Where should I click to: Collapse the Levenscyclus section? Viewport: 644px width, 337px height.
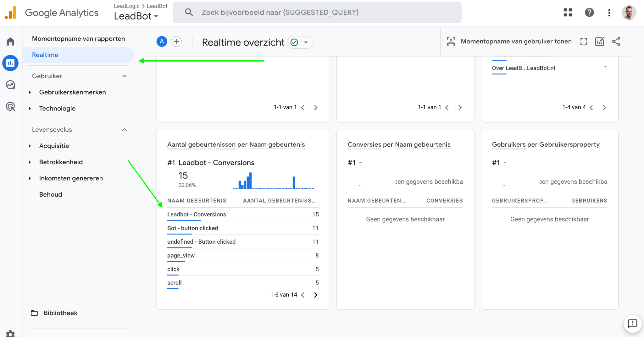[x=125, y=130]
